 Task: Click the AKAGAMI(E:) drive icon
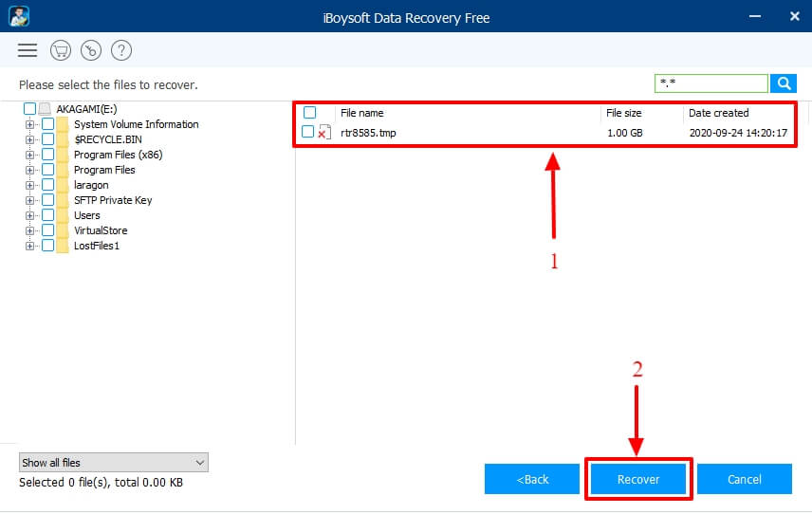(45, 109)
